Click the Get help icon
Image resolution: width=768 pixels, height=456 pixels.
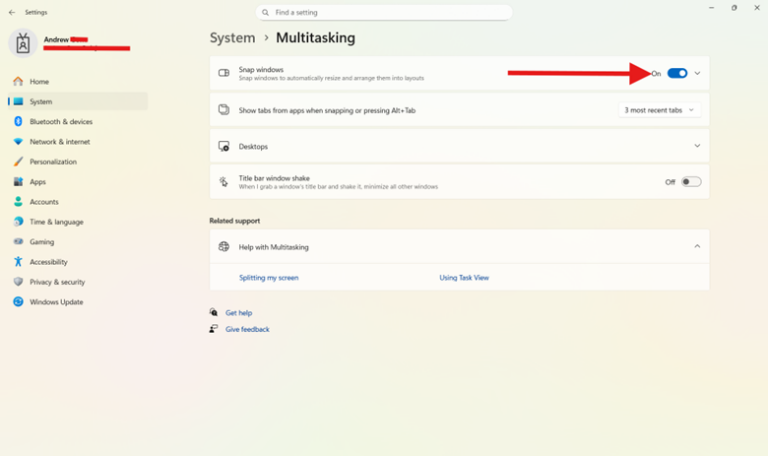[x=214, y=312]
